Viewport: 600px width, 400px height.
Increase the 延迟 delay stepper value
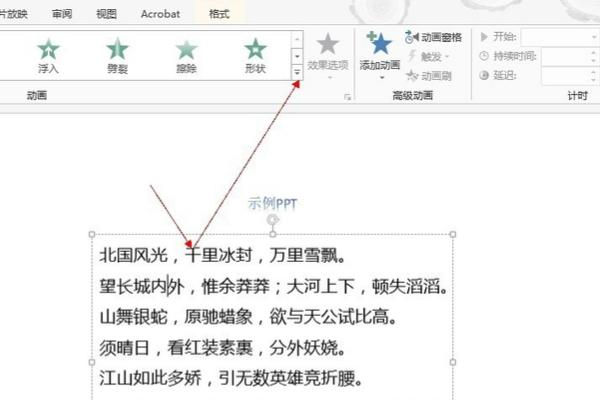coord(593,72)
